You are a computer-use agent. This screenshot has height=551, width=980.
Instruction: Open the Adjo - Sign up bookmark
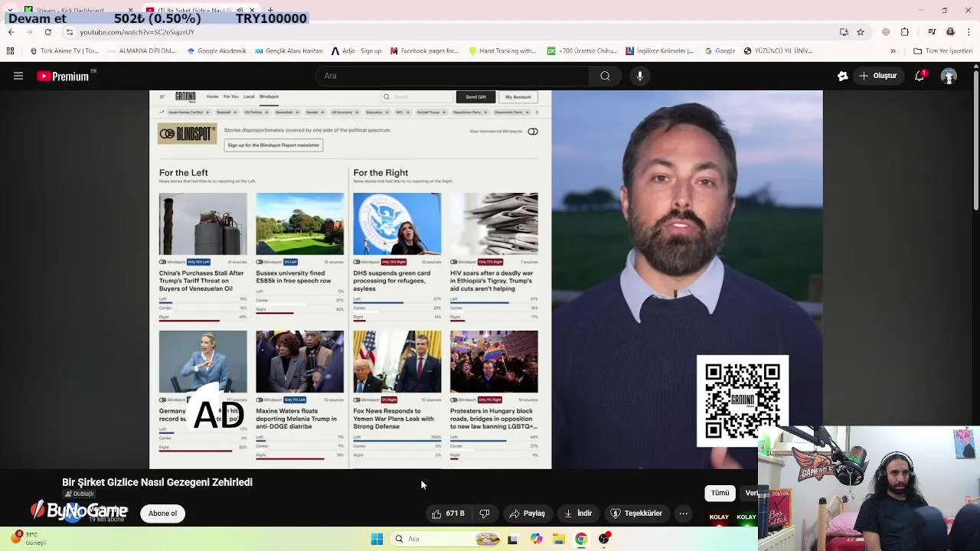click(x=356, y=51)
